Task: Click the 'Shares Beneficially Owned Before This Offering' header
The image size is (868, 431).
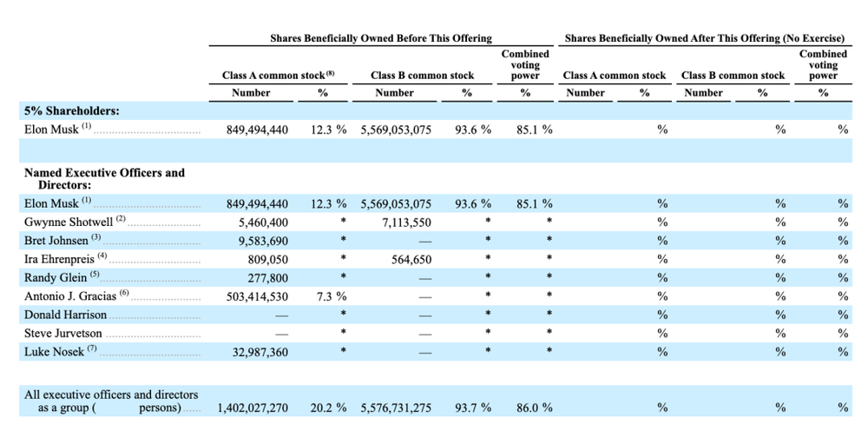Action: click(381, 38)
